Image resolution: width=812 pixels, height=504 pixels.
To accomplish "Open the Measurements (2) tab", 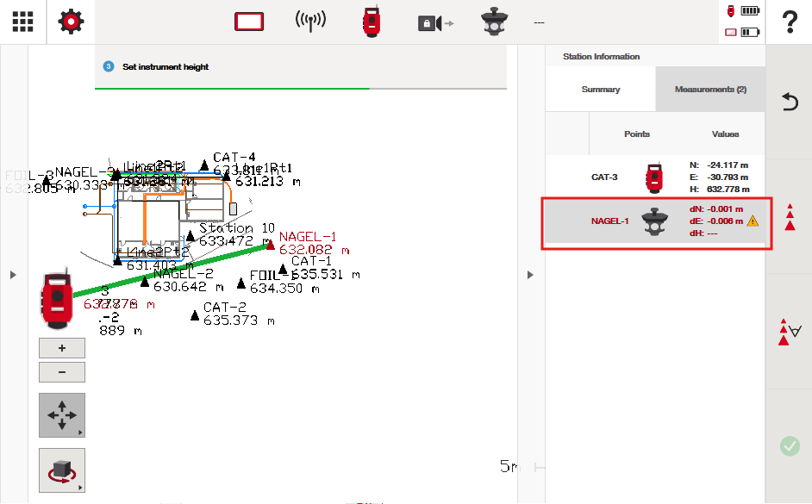I will pyautogui.click(x=710, y=90).
